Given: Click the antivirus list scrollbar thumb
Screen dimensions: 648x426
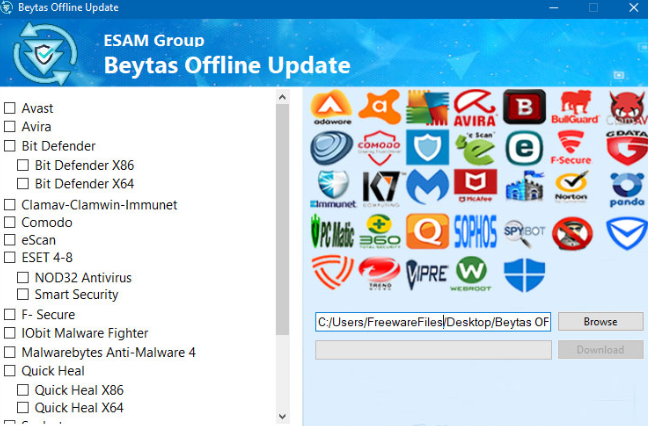Looking at the screenshot, I should pyautogui.click(x=282, y=220).
